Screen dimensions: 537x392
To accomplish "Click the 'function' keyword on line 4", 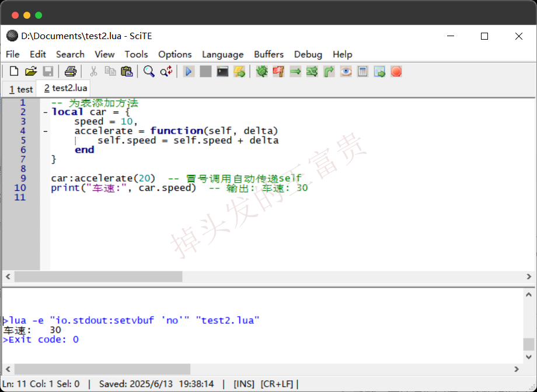I will [177, 131].
